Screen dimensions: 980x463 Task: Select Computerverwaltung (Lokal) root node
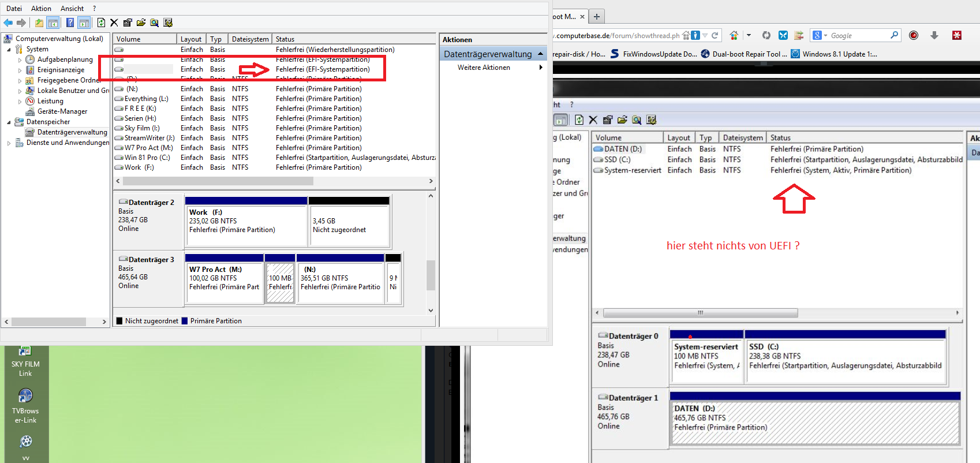click(59, 39)
